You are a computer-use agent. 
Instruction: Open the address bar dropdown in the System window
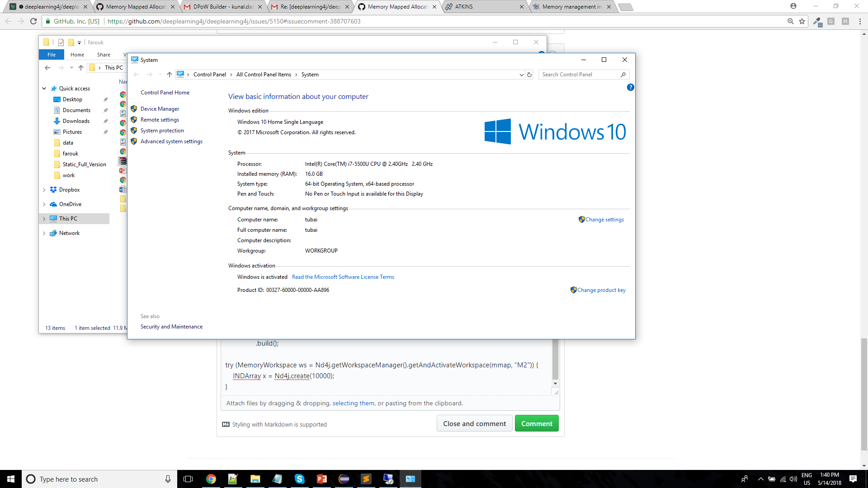tap(521, 75)
